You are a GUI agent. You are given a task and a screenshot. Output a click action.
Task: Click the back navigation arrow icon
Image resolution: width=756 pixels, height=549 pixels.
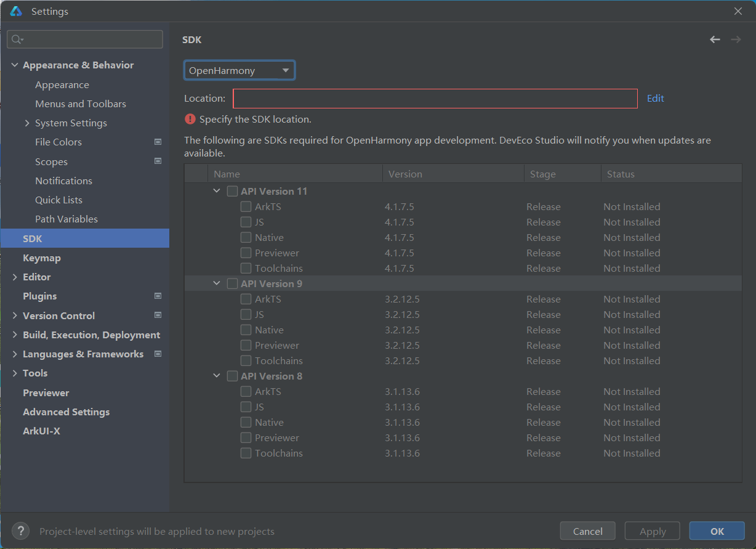point(715,39)
